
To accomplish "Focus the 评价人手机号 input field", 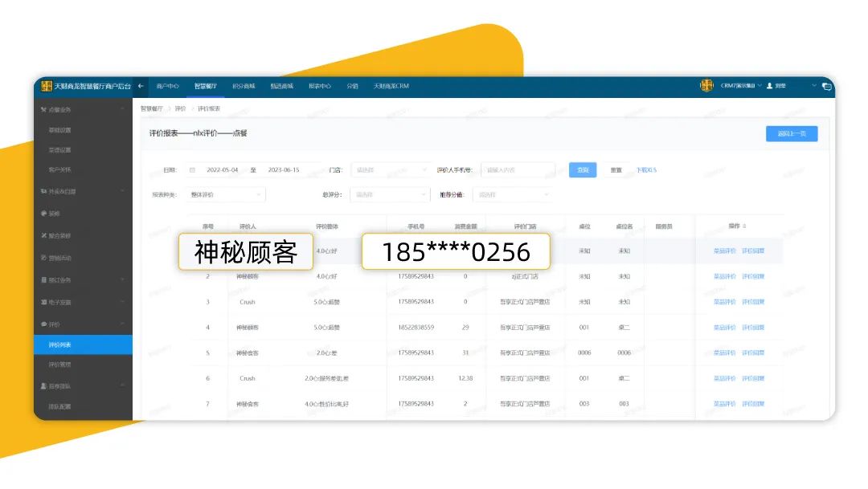I will click(x=518, y=170).
